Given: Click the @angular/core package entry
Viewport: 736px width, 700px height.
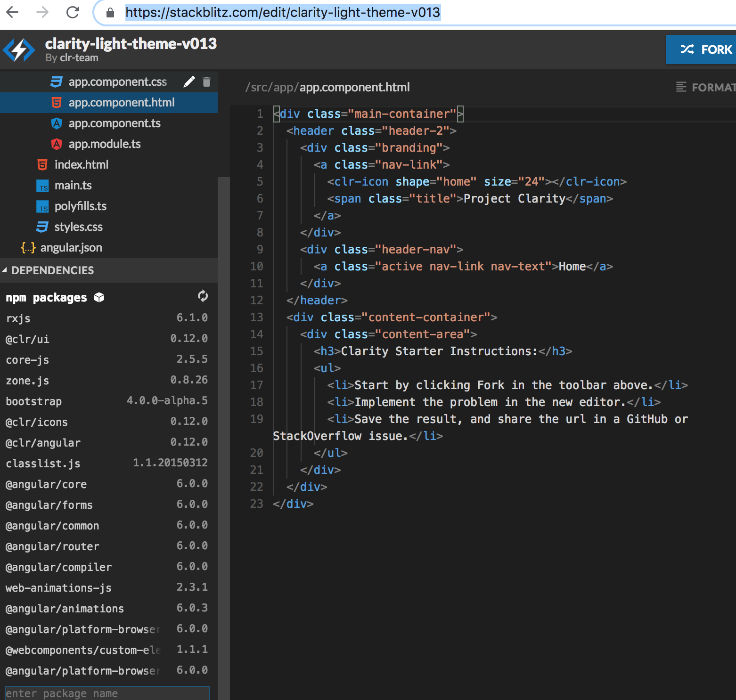Looking at the screenshot, I should point(106,484).
